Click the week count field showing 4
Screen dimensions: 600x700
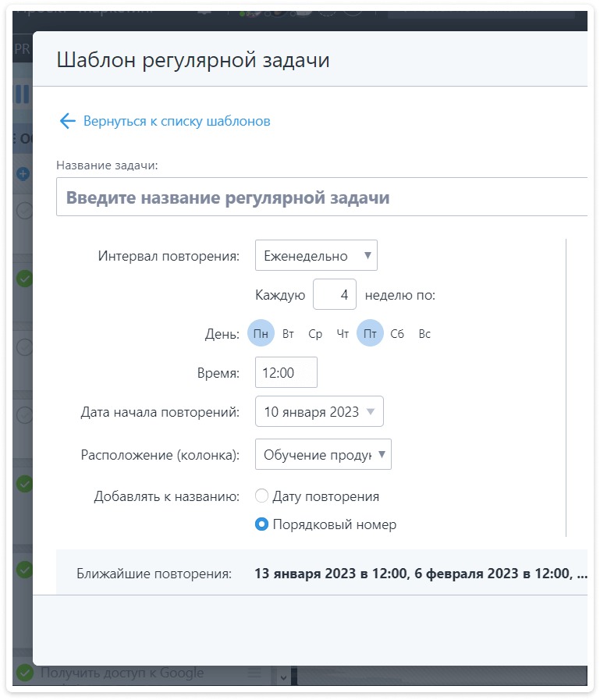(334, 295)
